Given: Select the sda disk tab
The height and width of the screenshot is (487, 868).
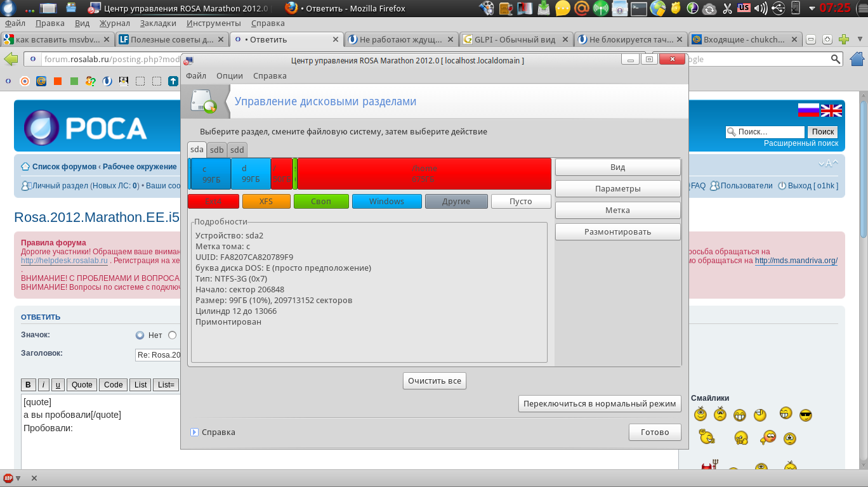Looking at the screenshot, I should point(197,150).
